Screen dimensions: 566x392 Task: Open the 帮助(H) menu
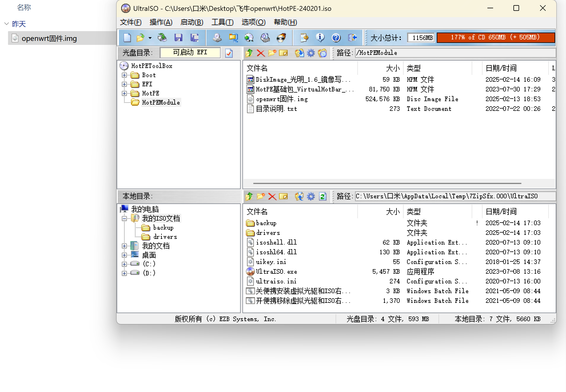pos(285,22)
